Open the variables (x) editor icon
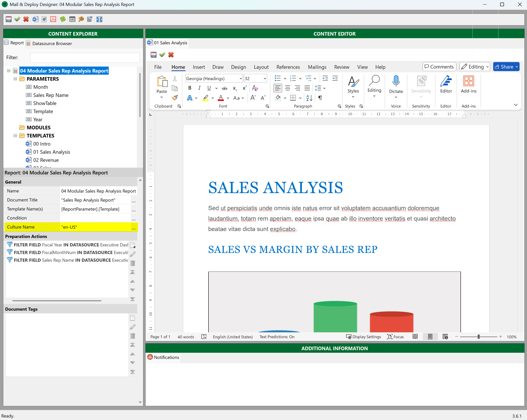Viewport: 527px width, 420px height. pos(72,19)
